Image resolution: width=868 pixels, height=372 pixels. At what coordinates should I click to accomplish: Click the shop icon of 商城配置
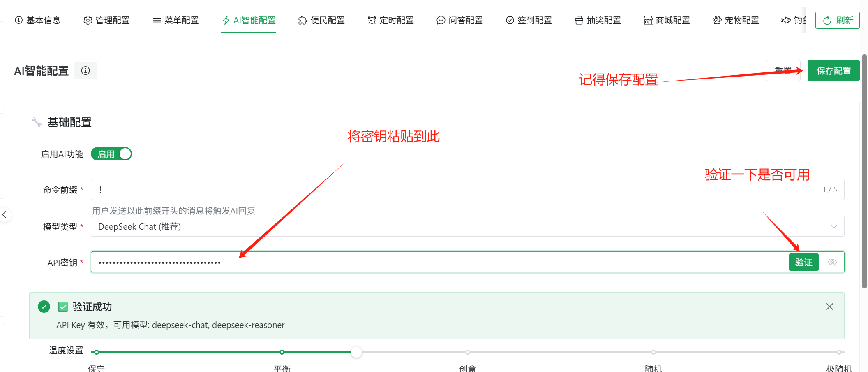(x=648, y=20)
